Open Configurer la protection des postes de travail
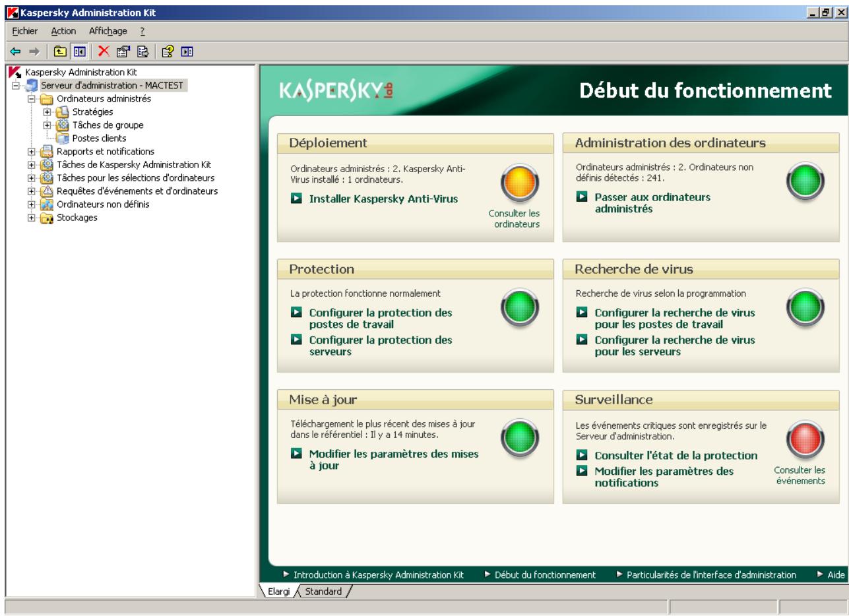The image size is (849, 616). point(381,319)
